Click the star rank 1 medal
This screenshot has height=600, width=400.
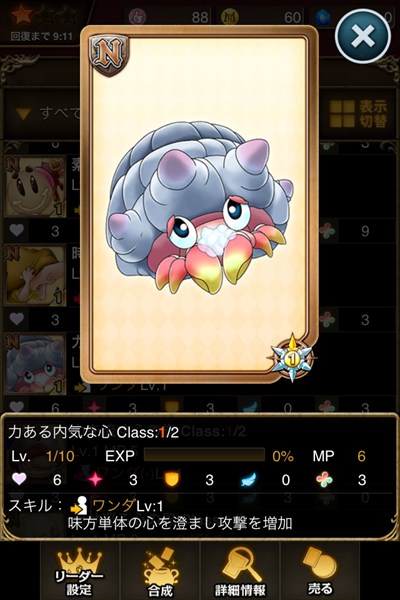(x=292, y=358)
